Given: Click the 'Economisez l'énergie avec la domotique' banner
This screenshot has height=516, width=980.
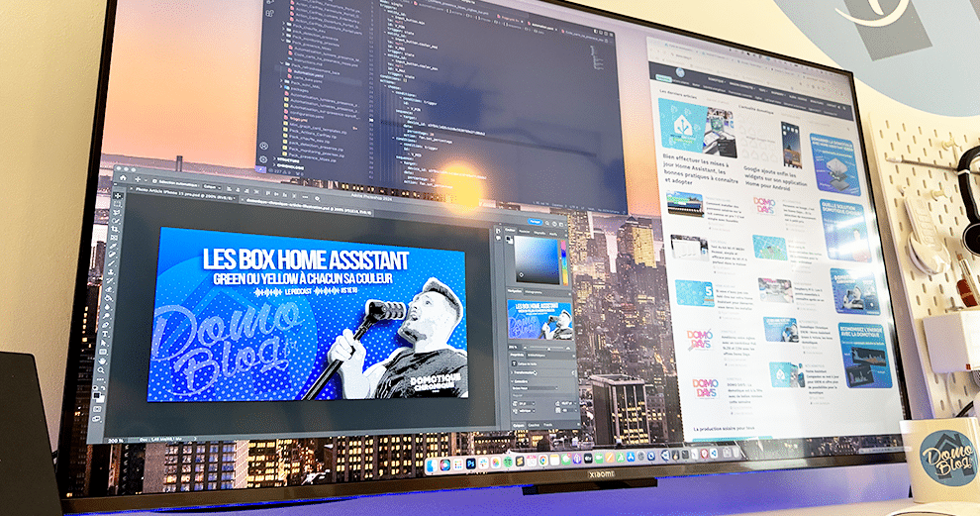Looking at the screenshot, I should tap(865, 356).
